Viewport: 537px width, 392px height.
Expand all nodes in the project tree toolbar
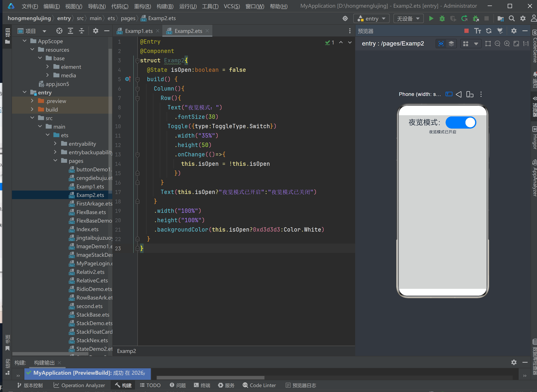[70, 31]
